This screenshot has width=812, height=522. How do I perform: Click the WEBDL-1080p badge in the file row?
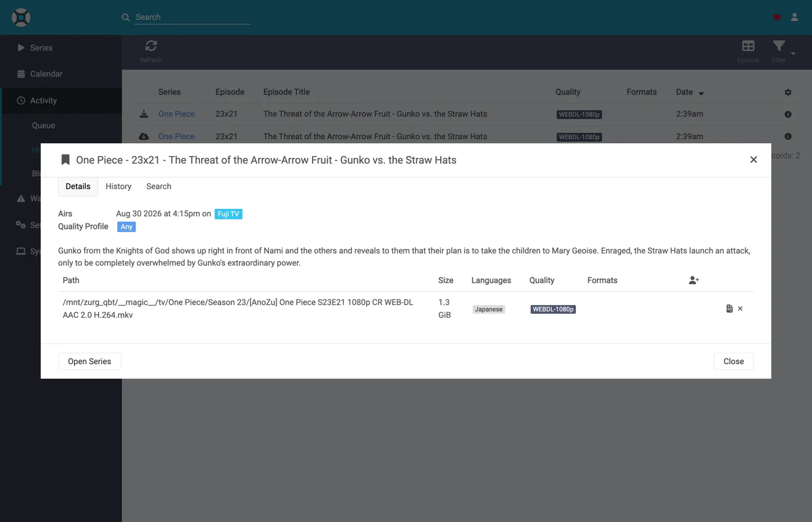553,309
